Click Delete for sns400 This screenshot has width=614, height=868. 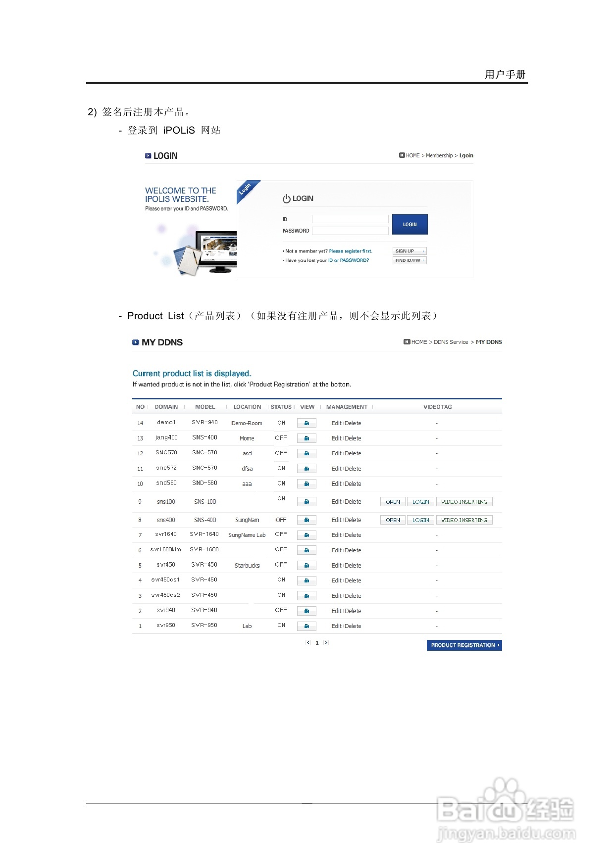353,520
